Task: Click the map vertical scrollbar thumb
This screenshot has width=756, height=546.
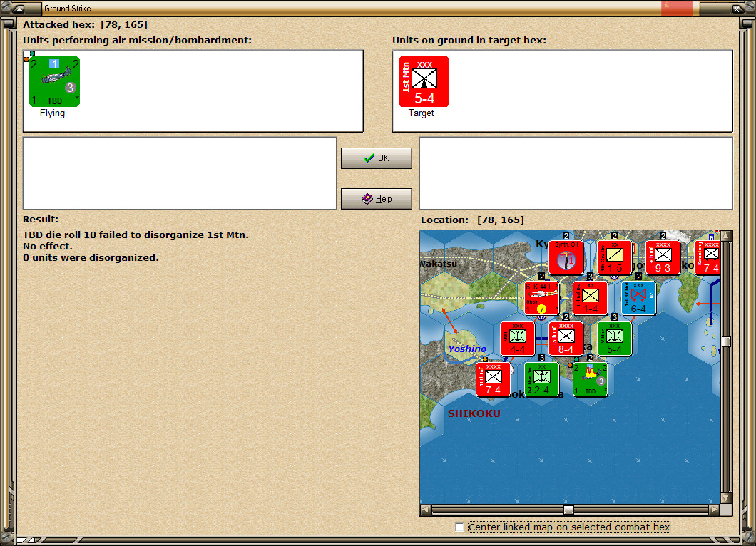Action: click(x=726, y=341)
